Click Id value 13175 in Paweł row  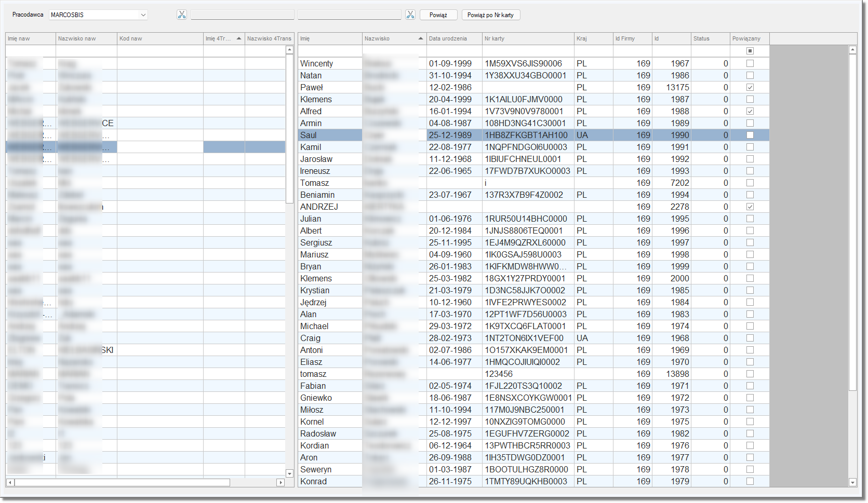[x=677, y=87]
